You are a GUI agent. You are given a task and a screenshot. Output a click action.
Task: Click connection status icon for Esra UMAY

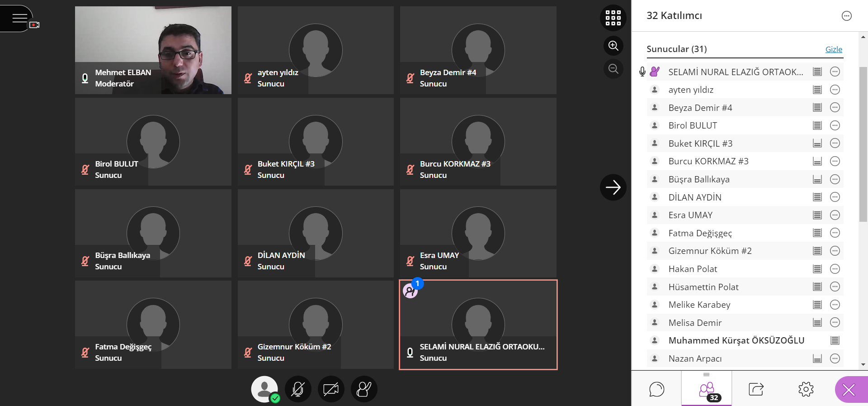[817, 215]
